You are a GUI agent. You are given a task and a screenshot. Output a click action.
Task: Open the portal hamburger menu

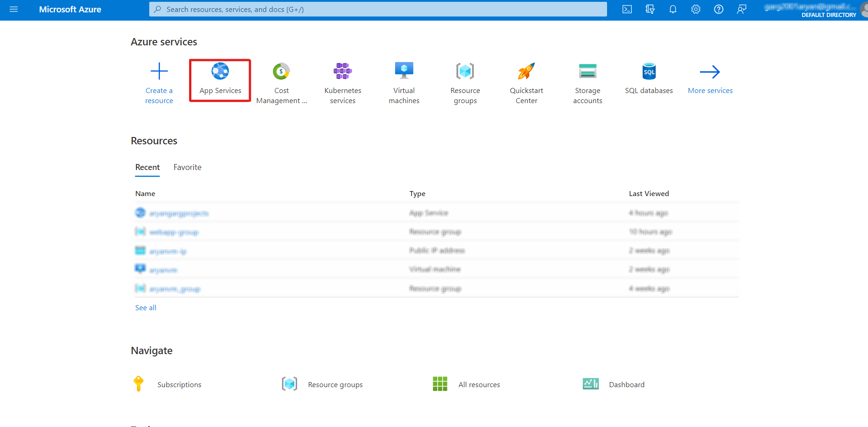14,9
